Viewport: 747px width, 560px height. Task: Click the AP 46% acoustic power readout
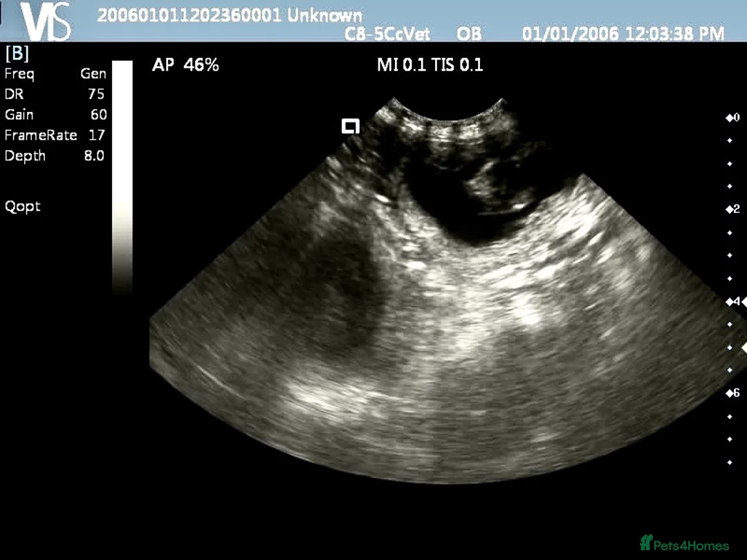coord(185,66)
